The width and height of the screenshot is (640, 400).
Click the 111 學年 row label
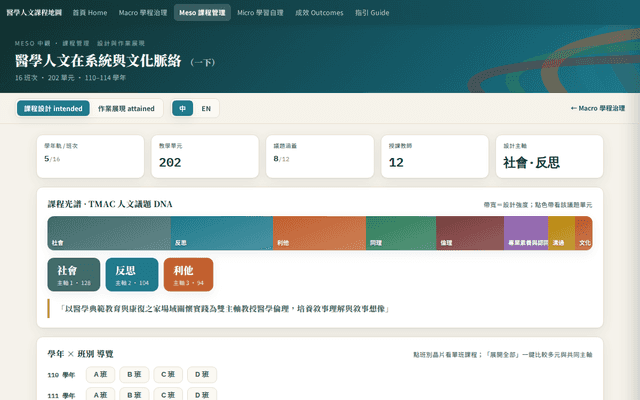[61, 395]
